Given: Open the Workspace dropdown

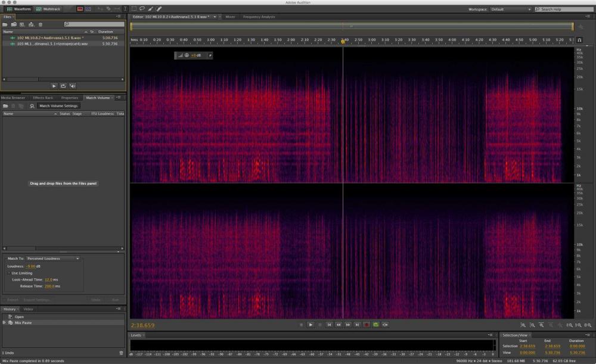Looking at the screenshot, I should click(x=511, y=9).
